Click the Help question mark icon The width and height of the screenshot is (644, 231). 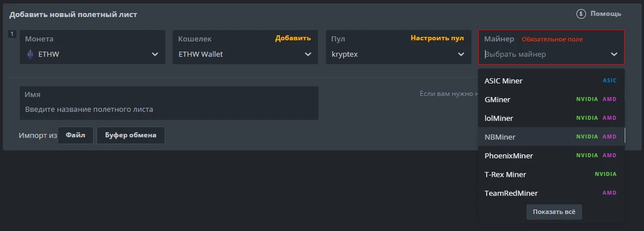[581, 14]
